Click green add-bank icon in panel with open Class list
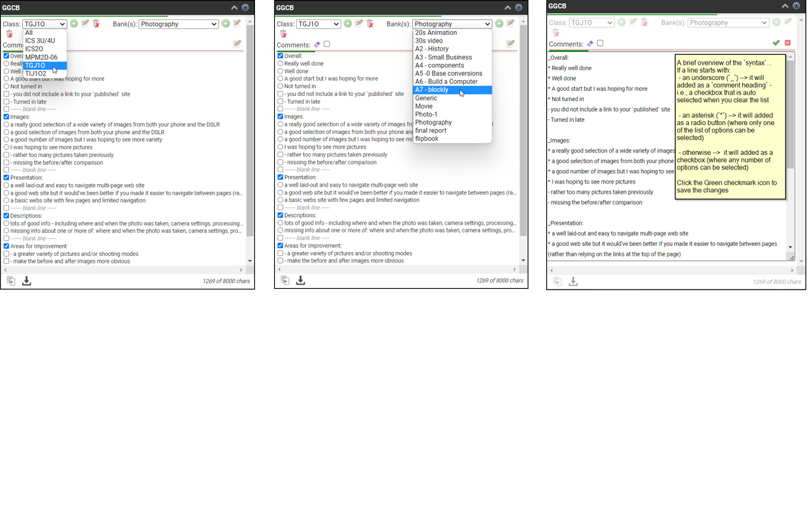Image resolution: width=812 pixels, height=508 pixels. (x=226, y=23)
